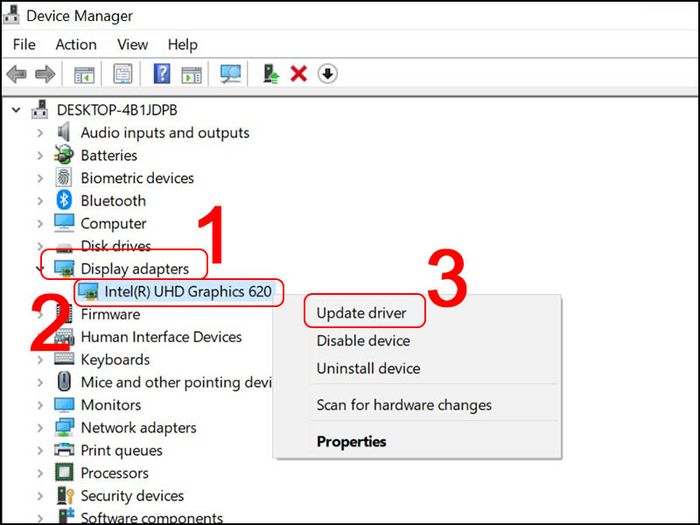Screen dimensions: 700x525
Task: Select the Disk drives label
Action: pos(116,246)
